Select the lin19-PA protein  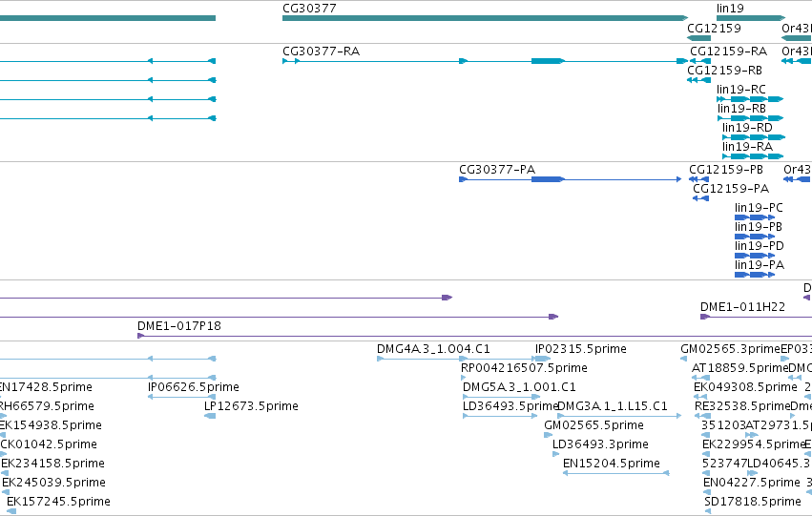point(755,275)
